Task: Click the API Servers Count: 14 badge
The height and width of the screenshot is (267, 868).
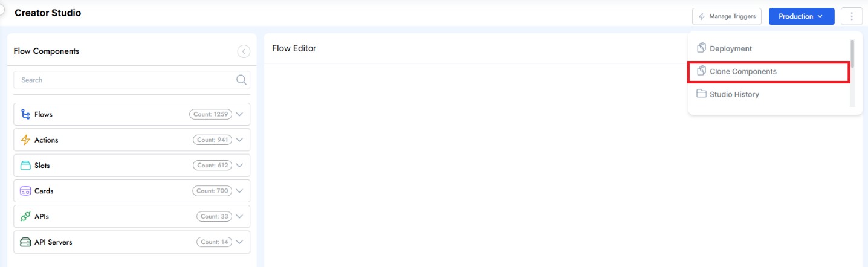Action: tap(215, 242)
